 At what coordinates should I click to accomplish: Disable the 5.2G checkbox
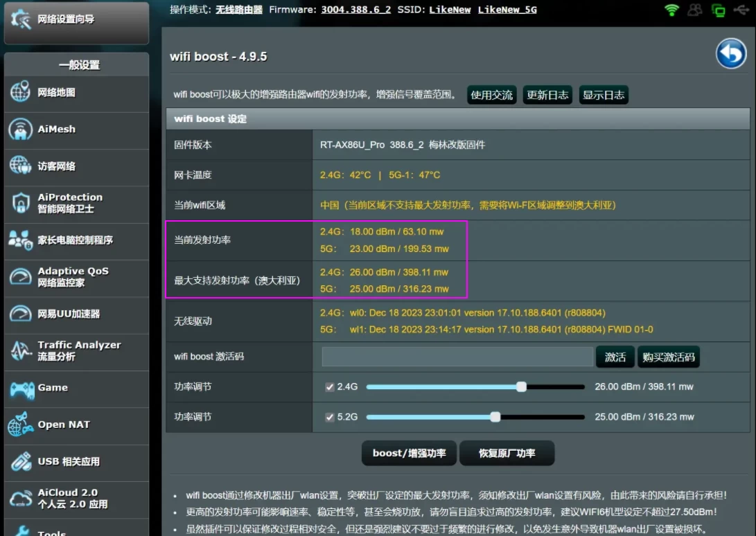(329, 416)
